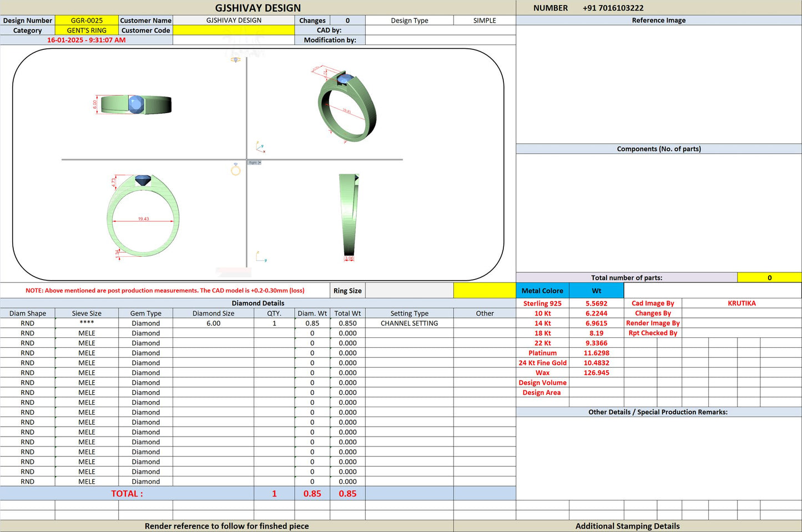Click the Render reference to follow footer text
This screenshot has height=532, width=802.
pos(226,526)
